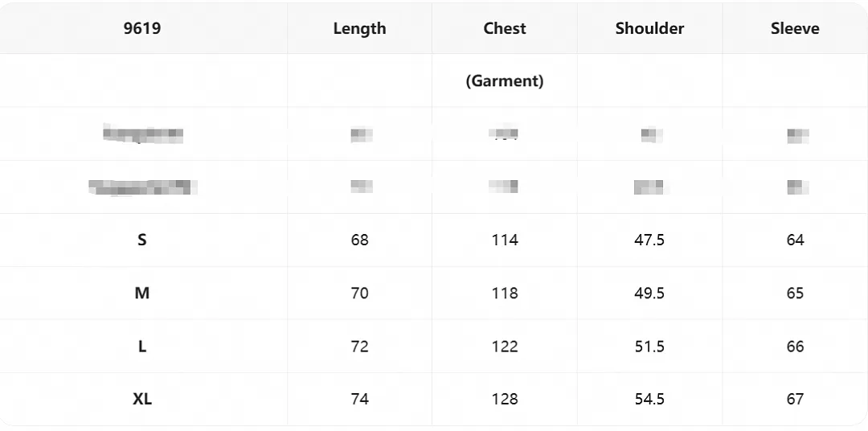Select the M size row label
868x431 pixels.
pyautogui.click(x=142, y=293)
